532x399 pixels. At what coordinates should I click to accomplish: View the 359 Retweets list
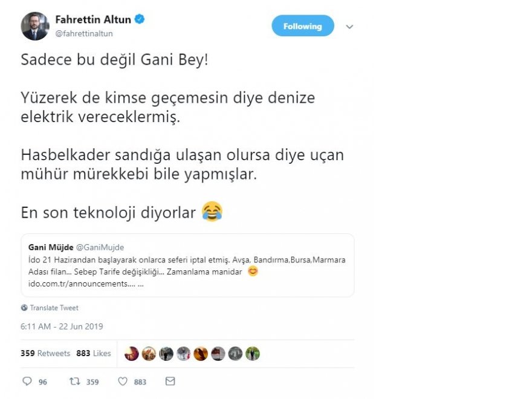pyautogui.click(x=45, y=353)
